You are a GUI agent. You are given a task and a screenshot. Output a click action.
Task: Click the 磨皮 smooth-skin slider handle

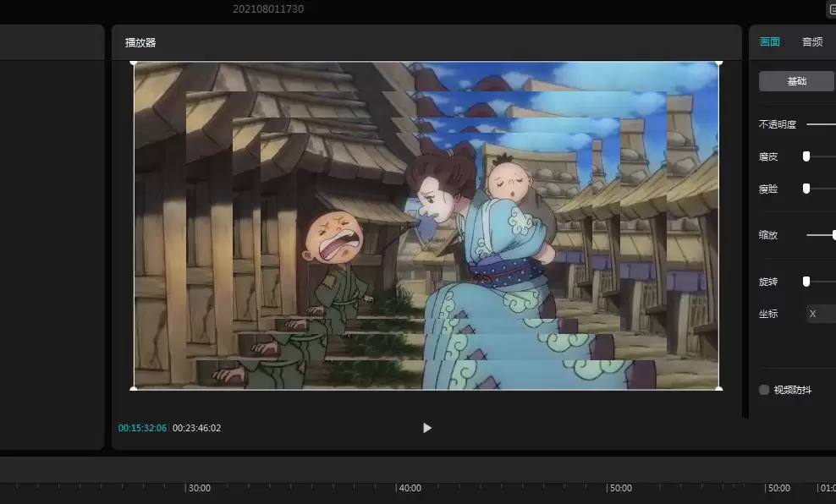[x=806, y=156]
